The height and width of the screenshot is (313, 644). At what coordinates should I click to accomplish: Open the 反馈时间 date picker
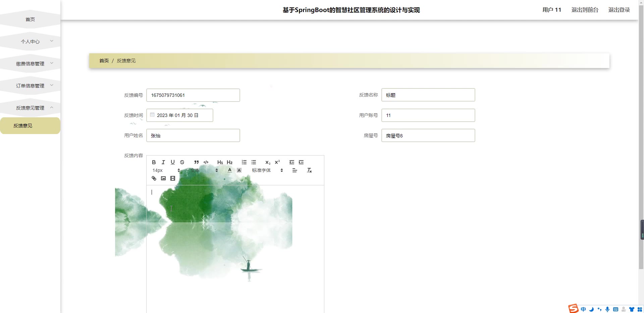[180, 115]
